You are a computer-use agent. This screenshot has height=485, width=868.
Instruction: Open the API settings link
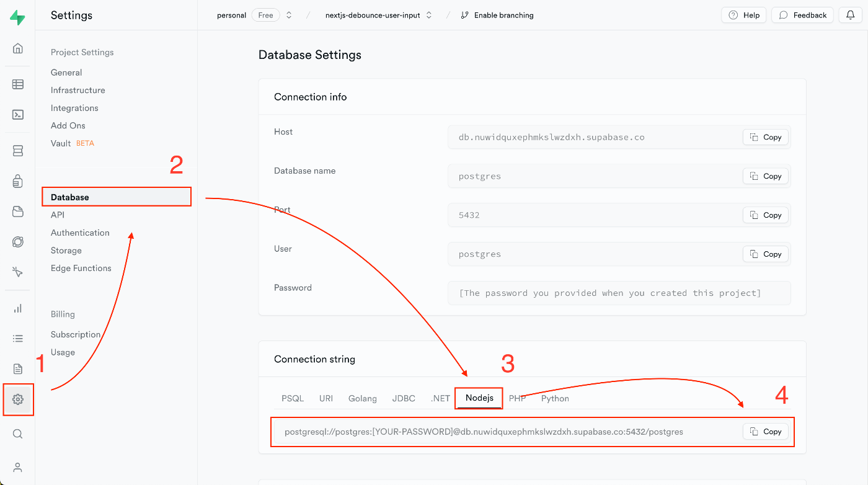click(x=58, y=215)
